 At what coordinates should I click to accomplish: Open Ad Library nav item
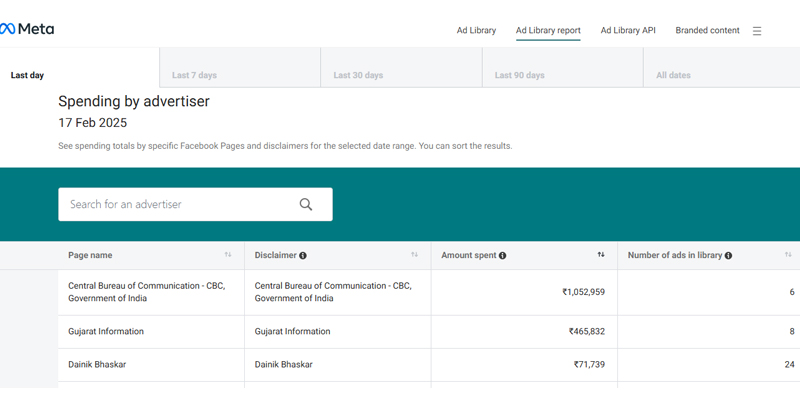476,31
